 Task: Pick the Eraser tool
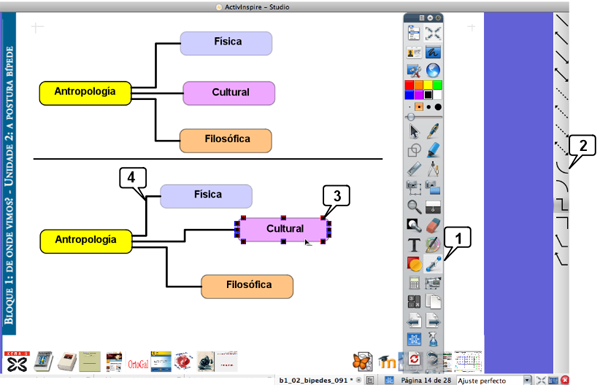pos(433,225)
